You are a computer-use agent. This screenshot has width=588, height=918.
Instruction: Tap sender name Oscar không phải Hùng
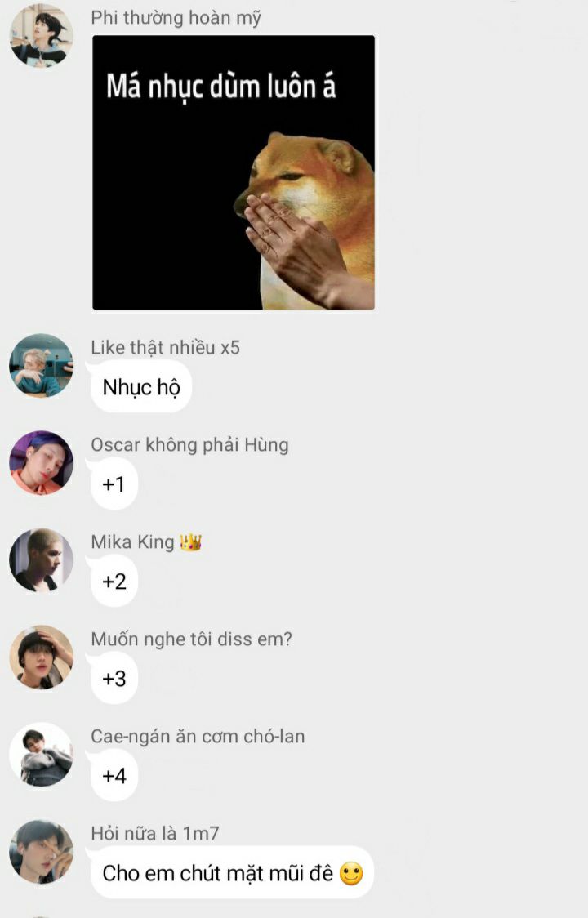click(189, 445)
